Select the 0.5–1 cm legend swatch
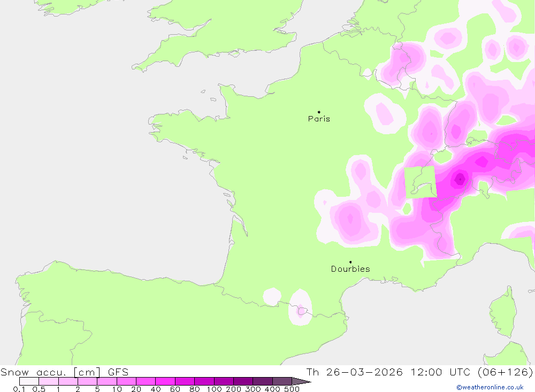The width and height of the screenshot is (535, 392). [x=49, y=381]
